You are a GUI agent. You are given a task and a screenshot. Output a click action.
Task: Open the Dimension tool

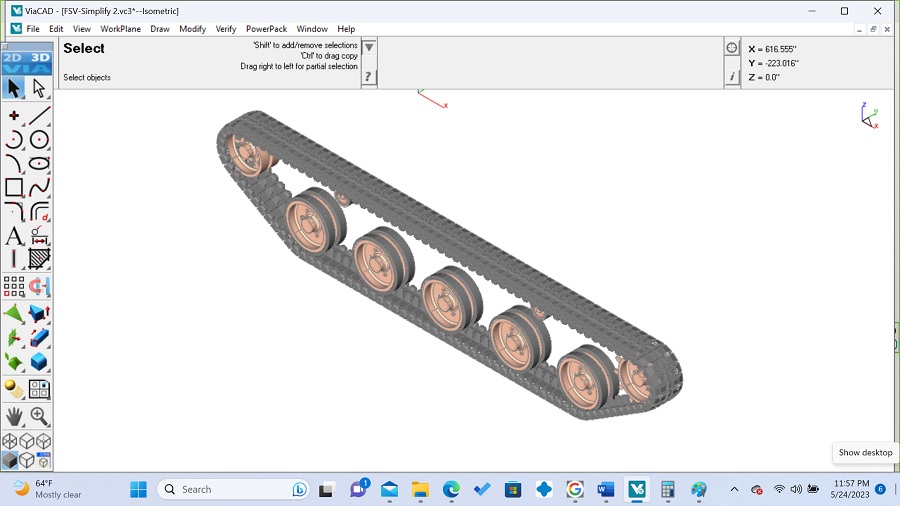pyautogui.click(x=39, y=235)
